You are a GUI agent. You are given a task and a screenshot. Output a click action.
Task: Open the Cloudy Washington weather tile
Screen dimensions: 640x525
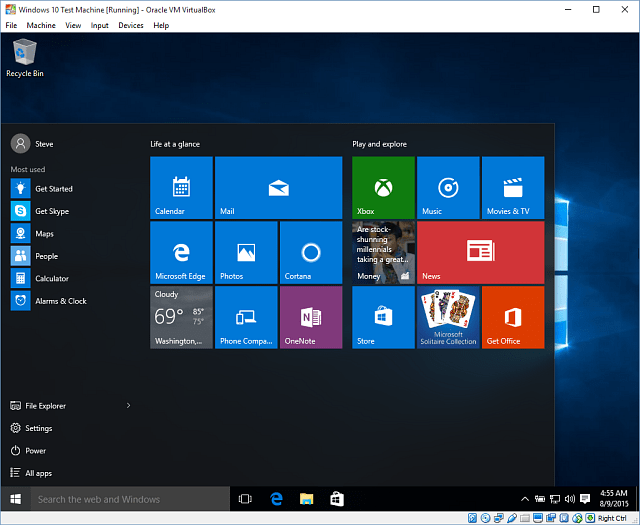click(181, 317)
